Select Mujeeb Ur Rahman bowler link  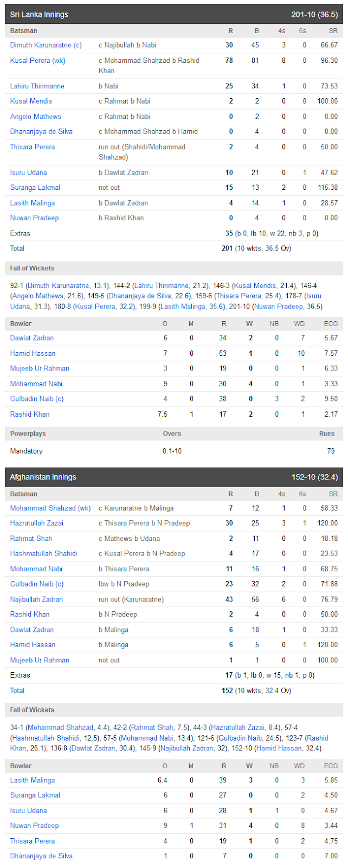(40, 368)
